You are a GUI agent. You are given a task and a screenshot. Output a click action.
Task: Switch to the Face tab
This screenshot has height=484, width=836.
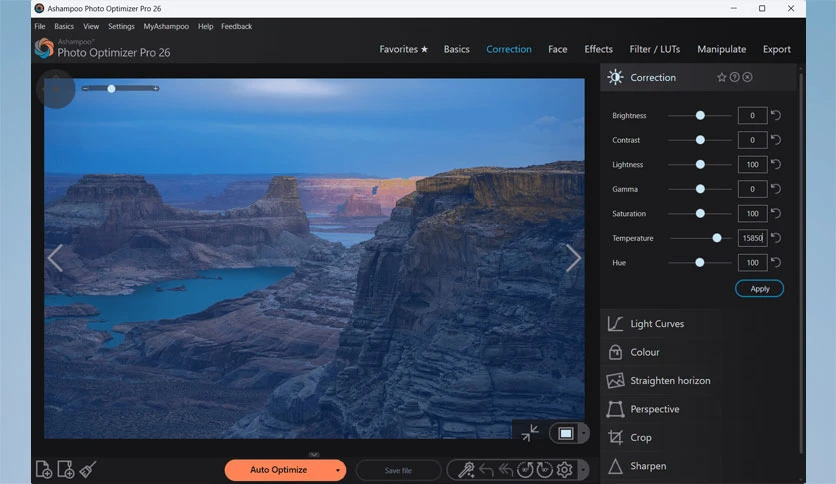[x=558, y=49]
